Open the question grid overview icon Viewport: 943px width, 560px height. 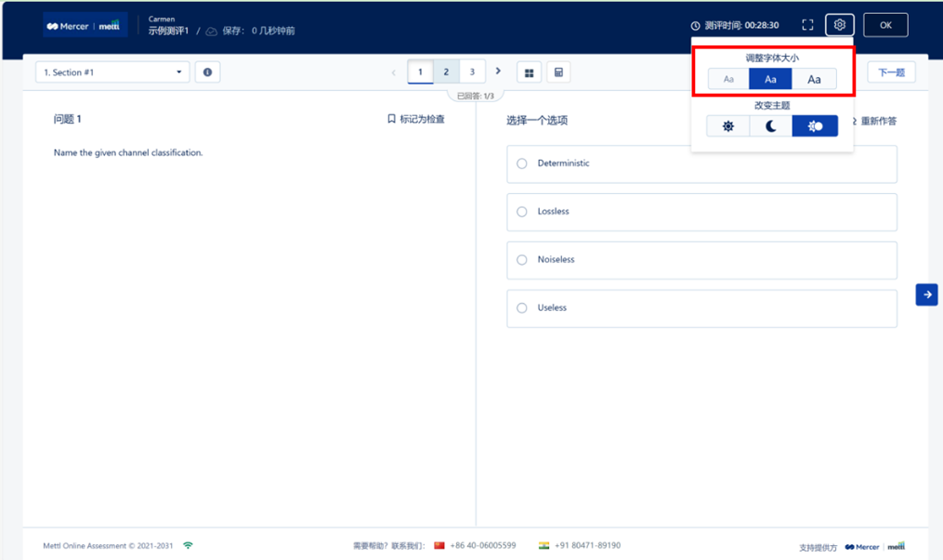[529, 72]
